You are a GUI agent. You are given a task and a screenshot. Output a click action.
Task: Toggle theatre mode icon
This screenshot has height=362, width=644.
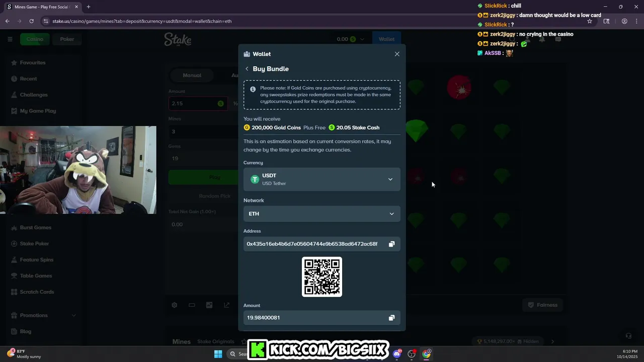192,305
